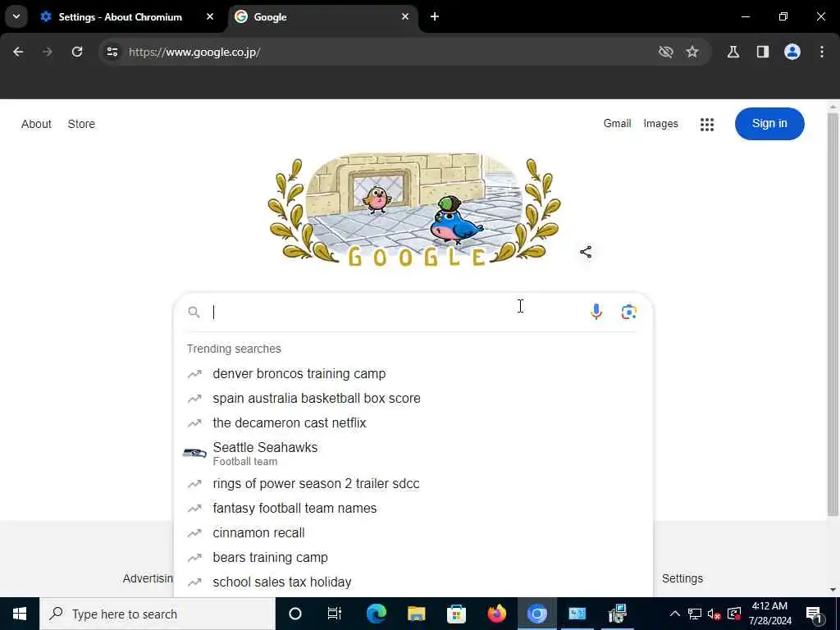Go back using the browser back arrow
The image size is (840, 630).
[18, 52]
